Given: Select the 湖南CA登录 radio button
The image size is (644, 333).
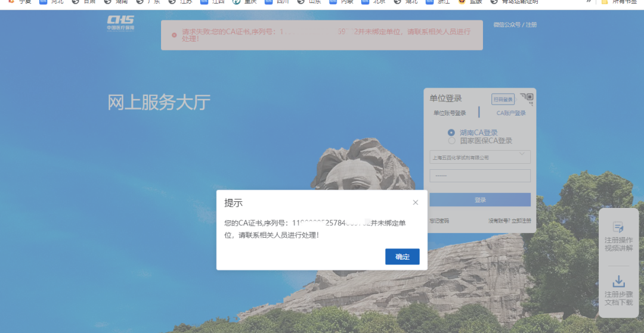Looking at the screenshot, I should [451, 132].
